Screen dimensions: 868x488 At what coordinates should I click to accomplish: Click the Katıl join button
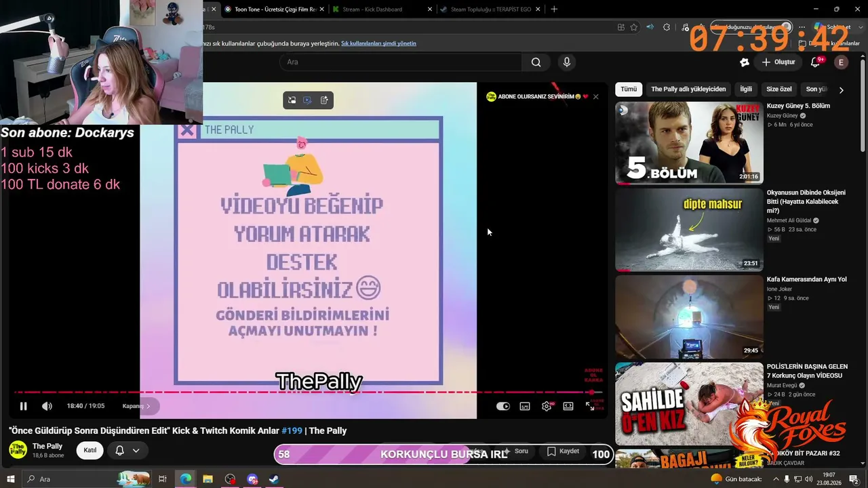click(90, 450)
